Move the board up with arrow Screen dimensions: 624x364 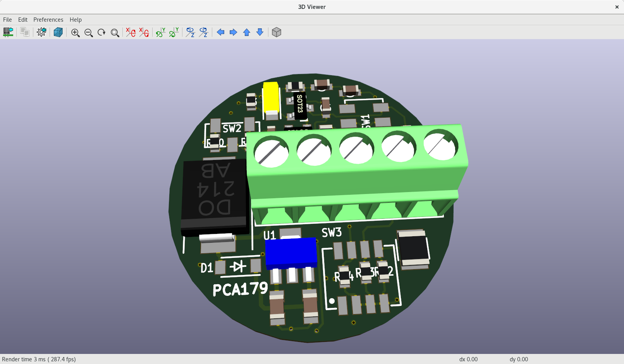pos(247,33)
